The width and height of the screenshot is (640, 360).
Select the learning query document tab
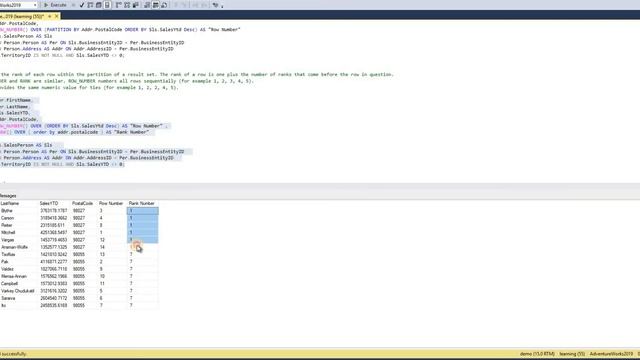[x=22, y=16]
